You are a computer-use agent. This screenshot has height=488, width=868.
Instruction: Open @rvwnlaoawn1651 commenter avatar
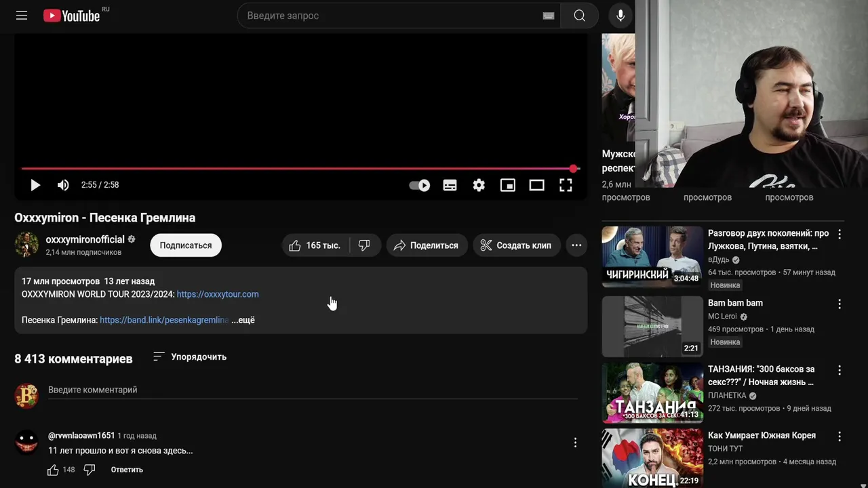pos(26,443)
